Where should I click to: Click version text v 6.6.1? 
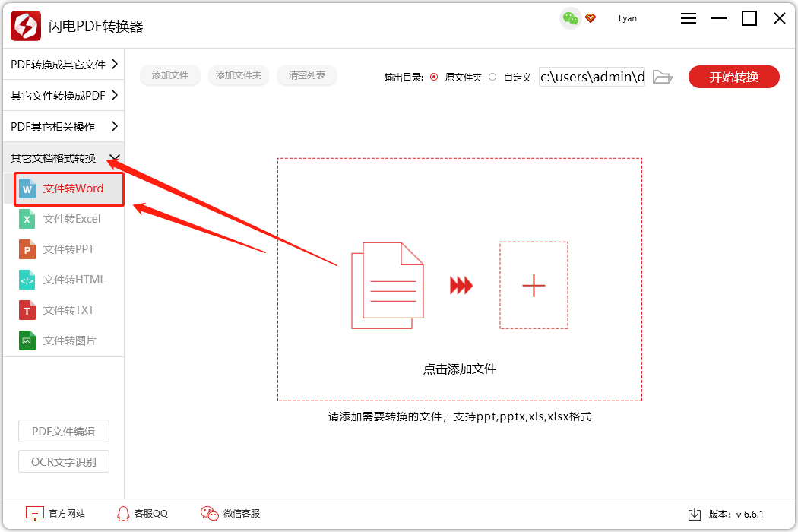point(749,515)
